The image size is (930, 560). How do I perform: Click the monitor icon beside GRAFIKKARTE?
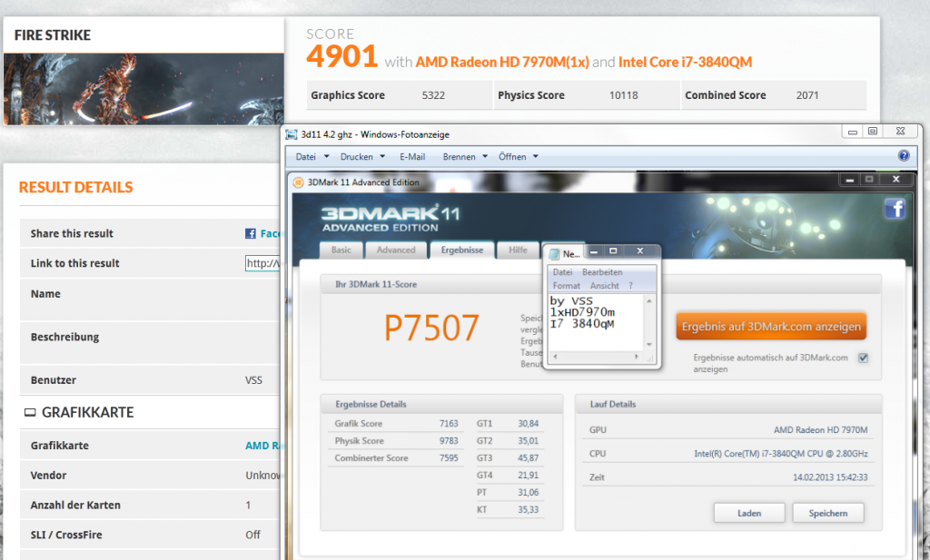tap(30, 412)
